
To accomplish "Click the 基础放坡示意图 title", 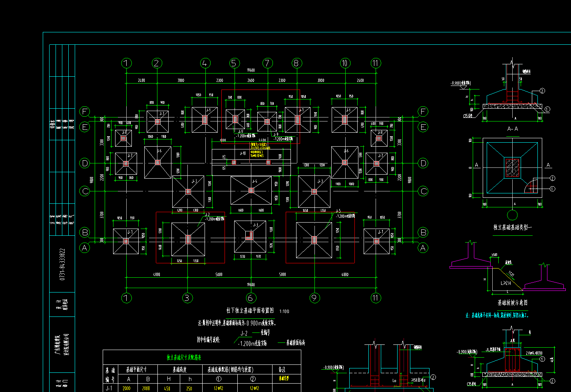I will pyautogui.click(x=512, y=303).
